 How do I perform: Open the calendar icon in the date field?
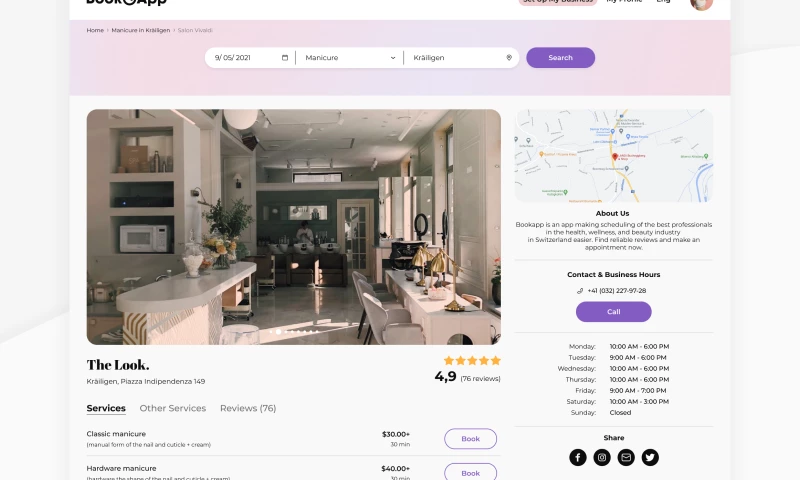[x=285, y=58]
